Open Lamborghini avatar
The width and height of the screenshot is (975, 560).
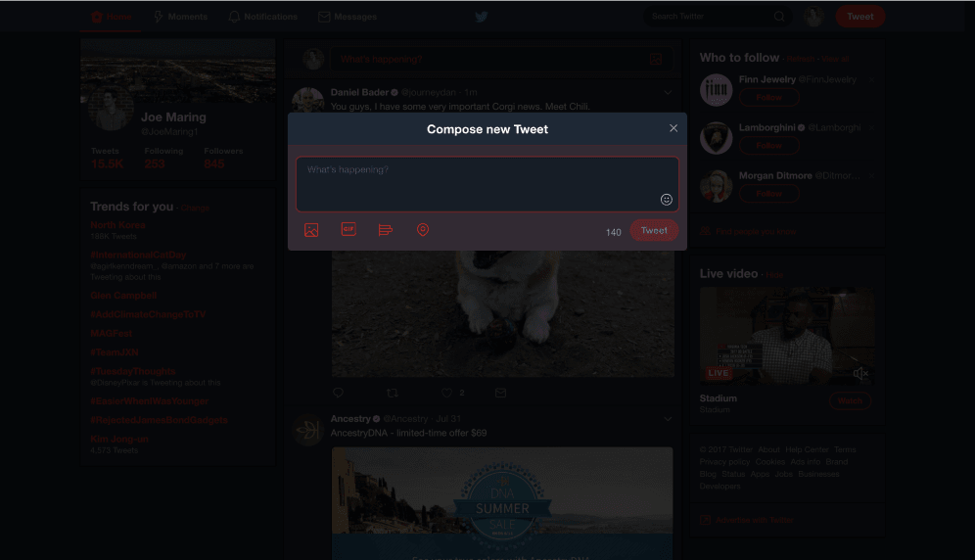coord(717,138)
